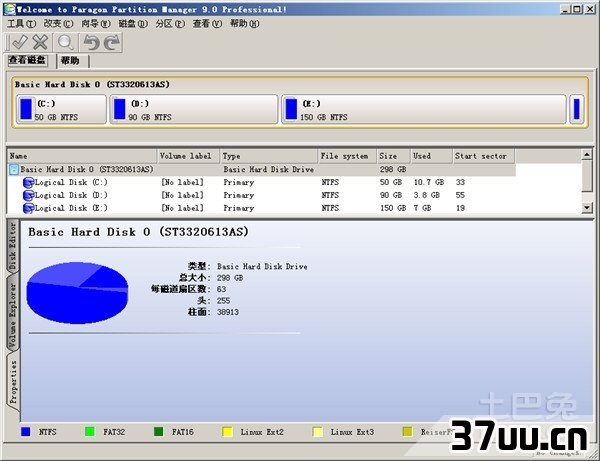Open the 帮助(H) menu
This screenshot has height=461, width=600.
tap(245, 24)
